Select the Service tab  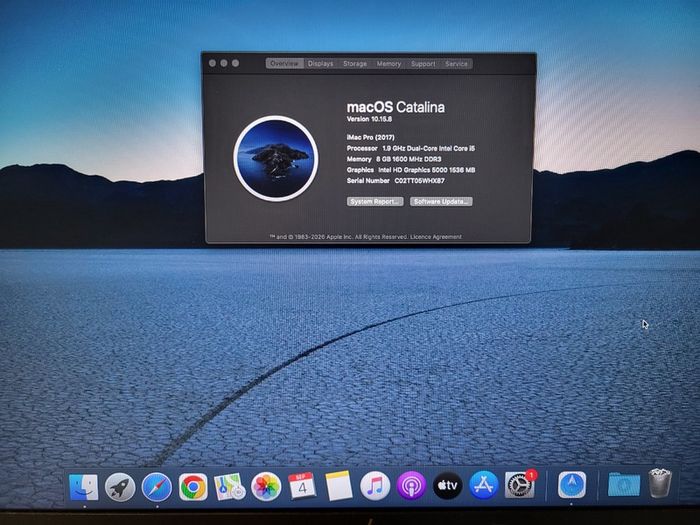click(x=456, y=64)
